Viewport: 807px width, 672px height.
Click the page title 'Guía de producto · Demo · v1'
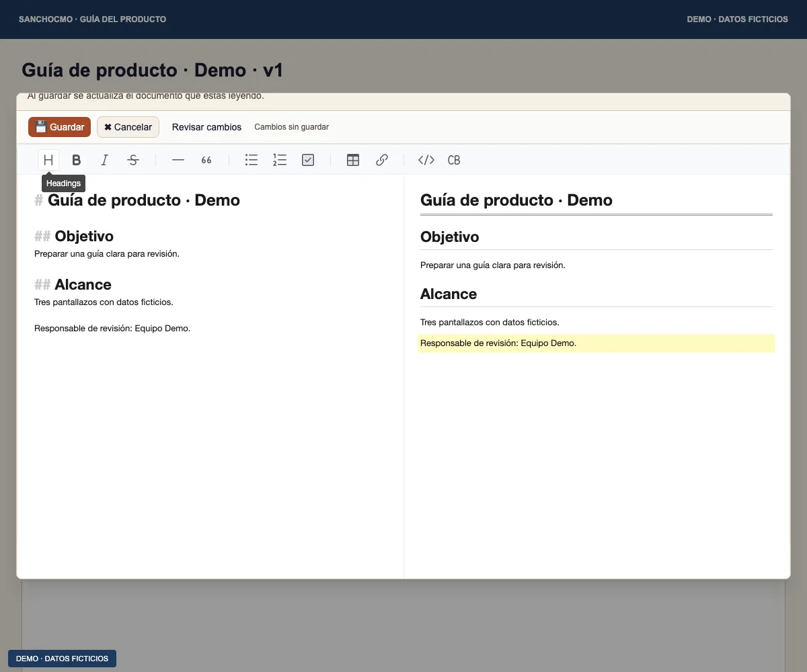pyautogui.click(x=153, y=70)
